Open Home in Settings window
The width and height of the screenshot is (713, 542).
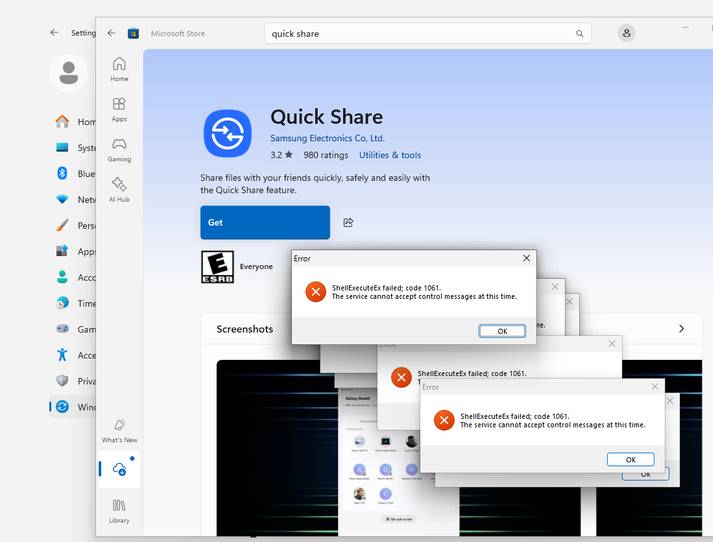click(75, 121)
